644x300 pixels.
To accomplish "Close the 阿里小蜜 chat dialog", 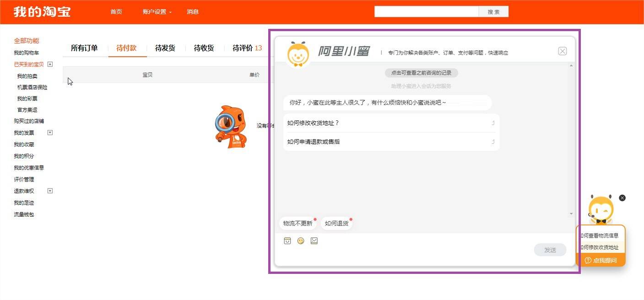I will (563, 51).
